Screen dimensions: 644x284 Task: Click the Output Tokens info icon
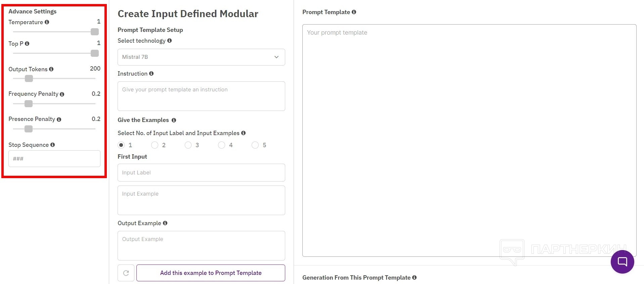pyautogui.click(x=51, y=69)
